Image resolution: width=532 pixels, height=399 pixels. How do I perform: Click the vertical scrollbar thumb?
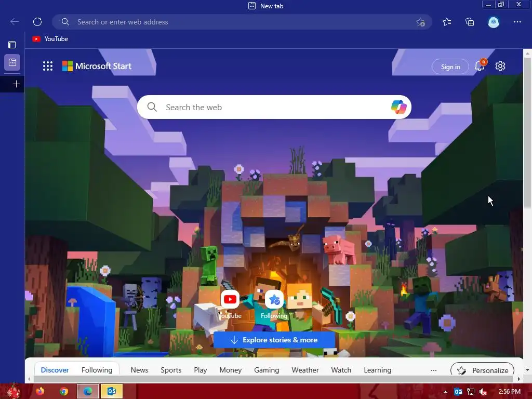pos(527,132)
